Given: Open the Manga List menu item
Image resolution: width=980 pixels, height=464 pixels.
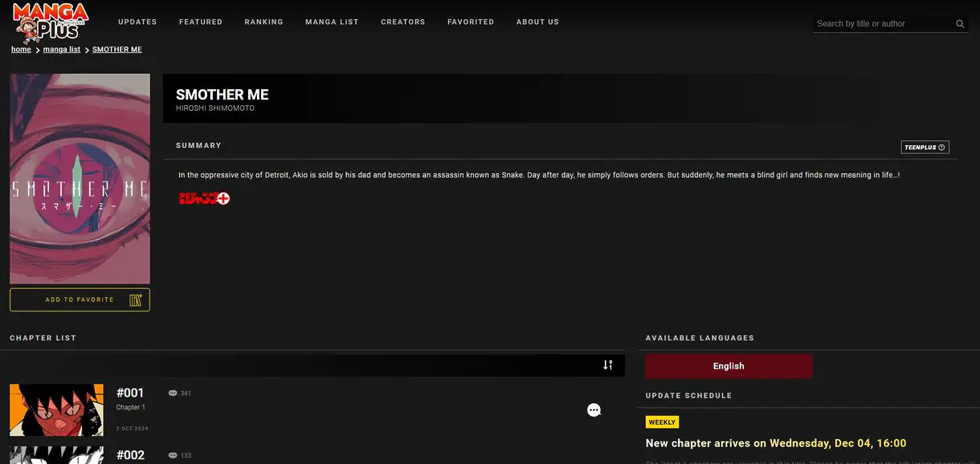Looking at the screenshot, I should (332, 22).
